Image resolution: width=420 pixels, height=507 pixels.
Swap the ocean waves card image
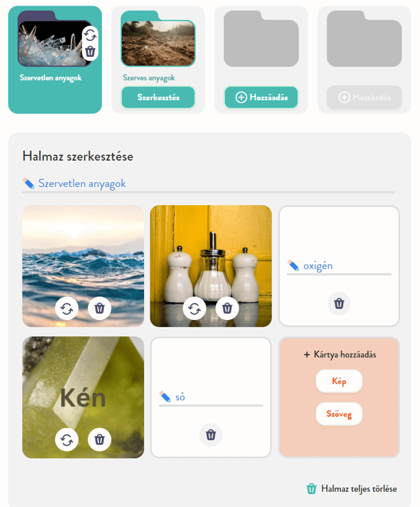(x=67, y=308)
